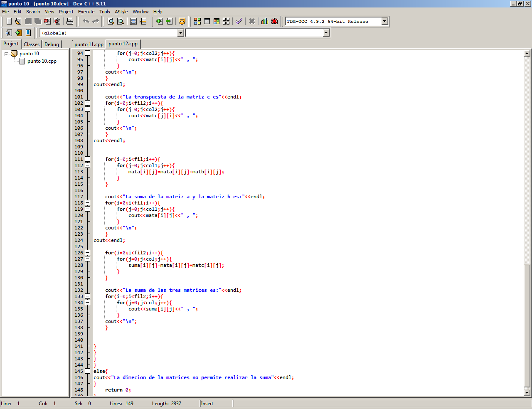Image resolution: width=532 pixels, height=409 pixels.
Task: Open the TDM-GCC compiler dropdown
Action: 384,21
